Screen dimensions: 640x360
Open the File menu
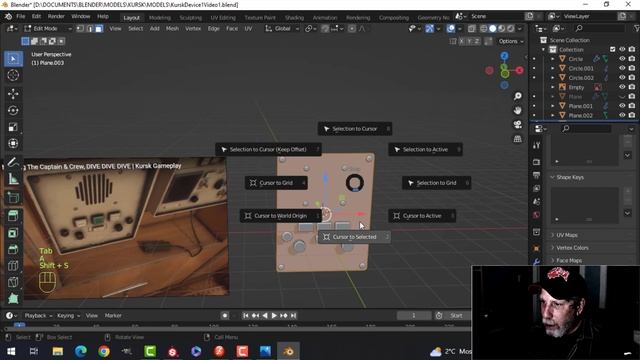(21, 16)
